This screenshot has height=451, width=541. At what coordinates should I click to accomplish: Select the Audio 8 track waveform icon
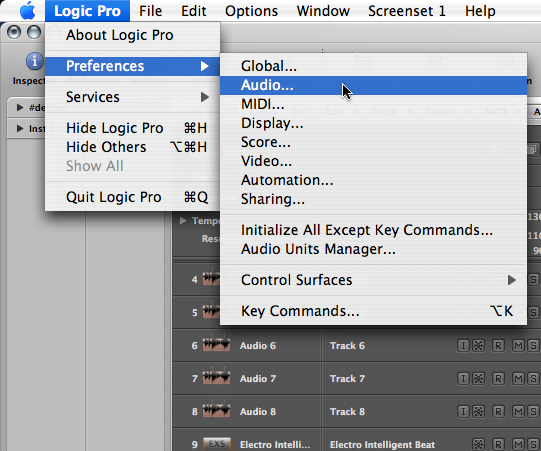pyautogui.click(x=216, y=410)
